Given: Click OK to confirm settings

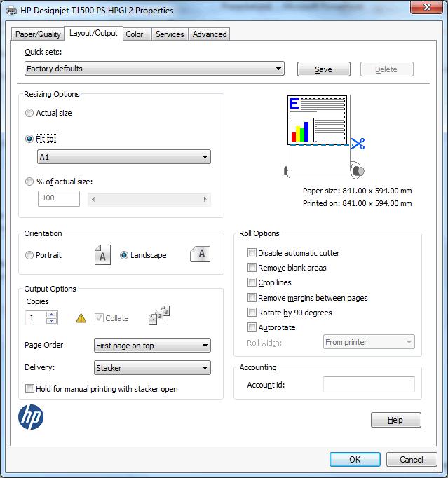Looking at the screenshot, I should click(355, 459).
